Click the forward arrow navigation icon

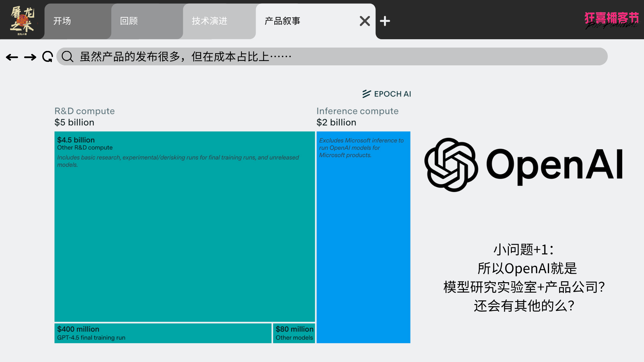coord(30,57)
